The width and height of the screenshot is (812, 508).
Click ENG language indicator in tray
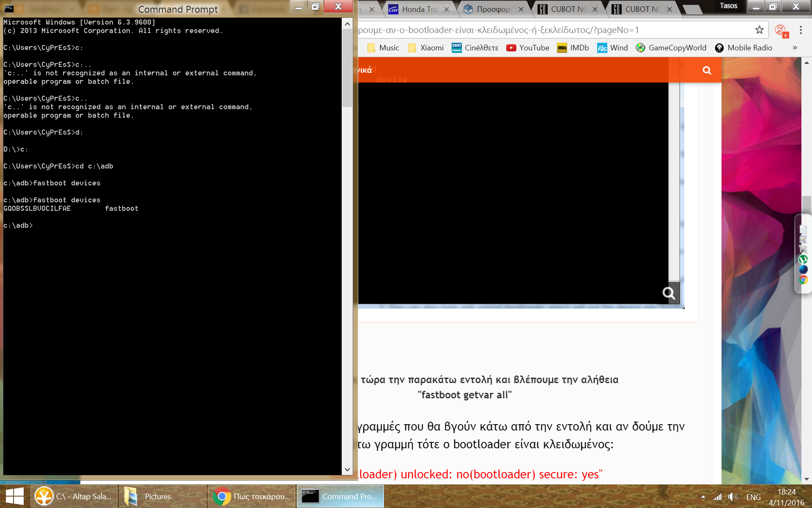click(753, 497)
